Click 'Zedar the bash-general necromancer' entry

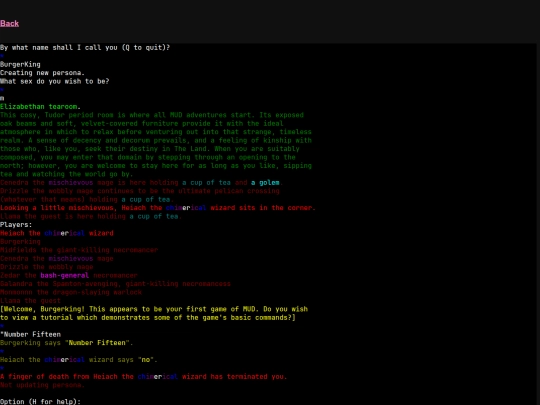(x=69, y=276)
